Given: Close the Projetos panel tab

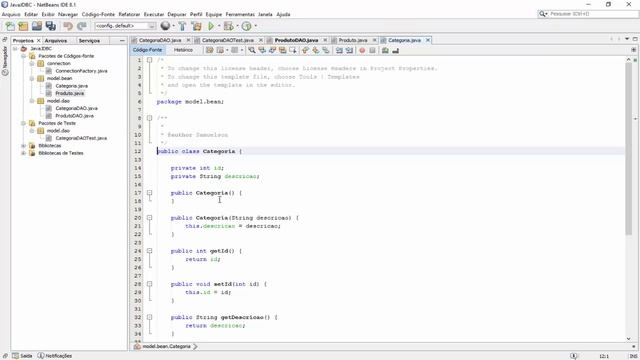Looking at the screenshot, I should (x=38, y=41).
